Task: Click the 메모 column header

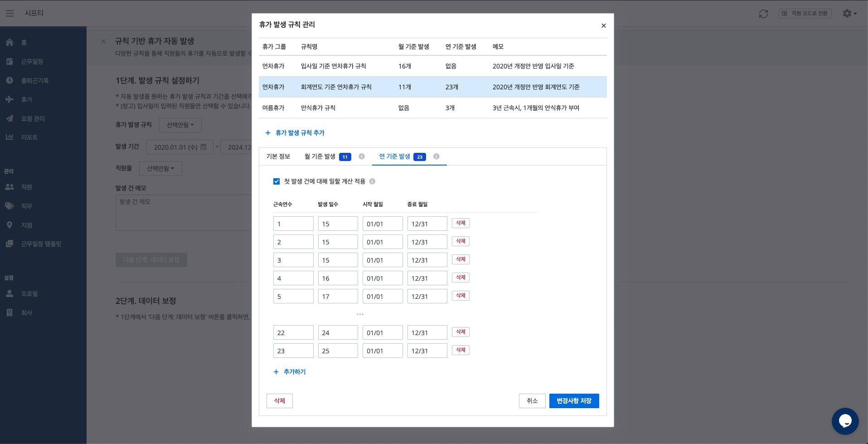Action: click(x=498, y=47)
